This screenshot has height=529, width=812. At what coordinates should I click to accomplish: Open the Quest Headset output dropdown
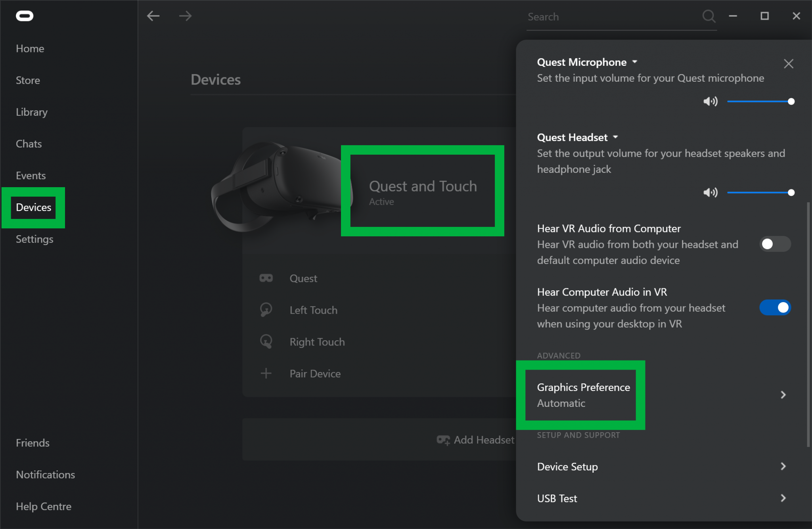click(615, 137)
